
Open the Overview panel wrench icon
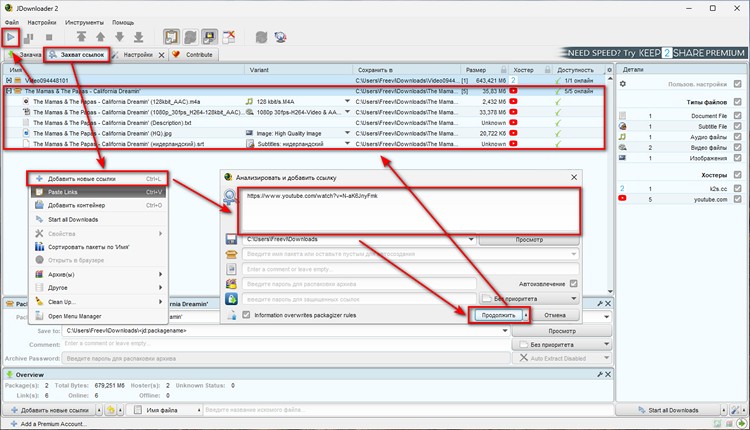[x=600, y=375]
